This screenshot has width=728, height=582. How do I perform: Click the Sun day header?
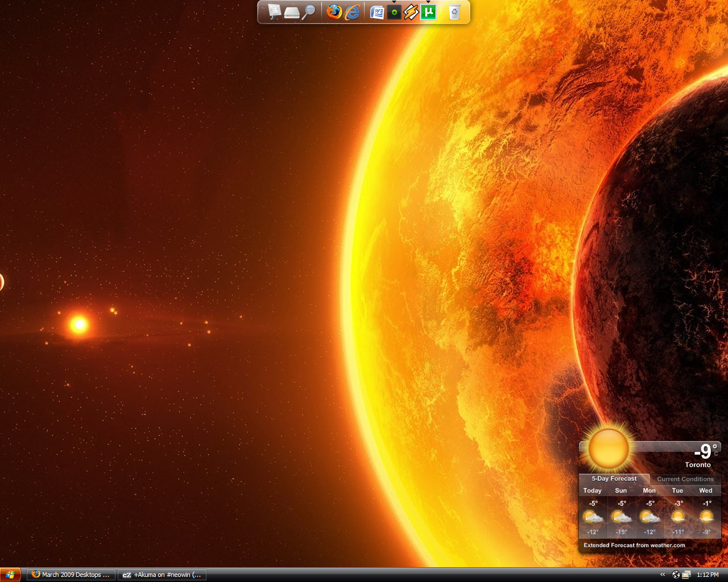coord(621,490)
